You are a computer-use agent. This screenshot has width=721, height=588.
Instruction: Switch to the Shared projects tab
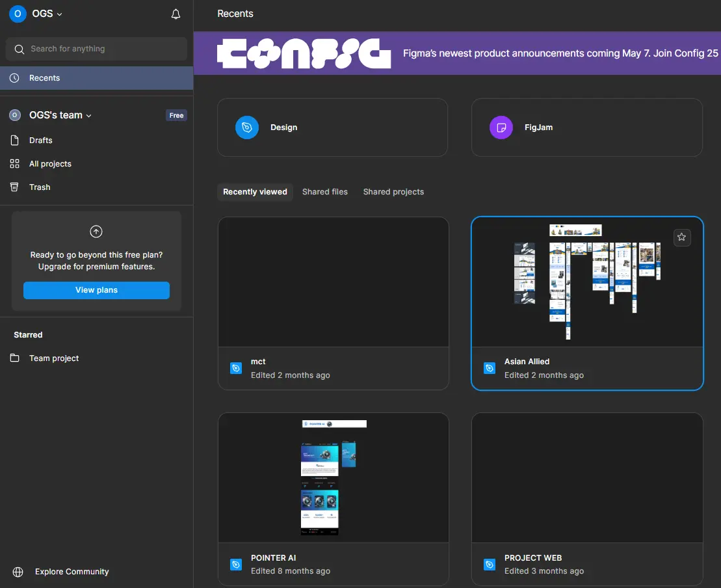(393, 192)
